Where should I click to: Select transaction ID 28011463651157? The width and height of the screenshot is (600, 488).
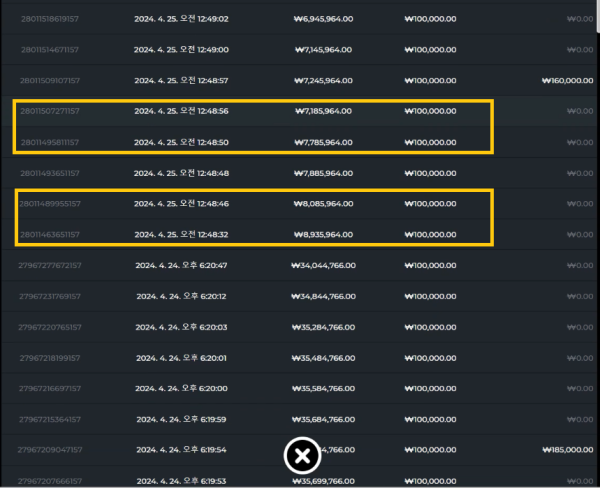[x=50, y=235]
